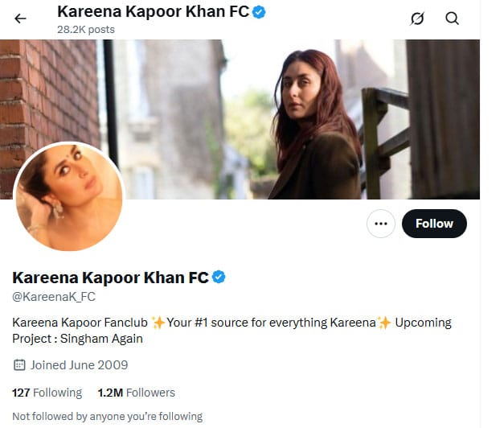The width and height of the screenshot is (504, 428).
Task: Open the circular profile avatar photo
Action: 69,197
